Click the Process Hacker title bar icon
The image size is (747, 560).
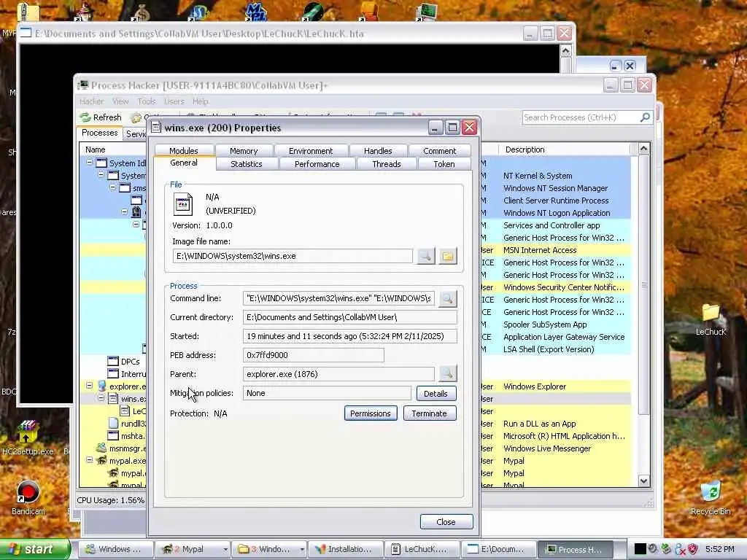[x=83, y=85]
